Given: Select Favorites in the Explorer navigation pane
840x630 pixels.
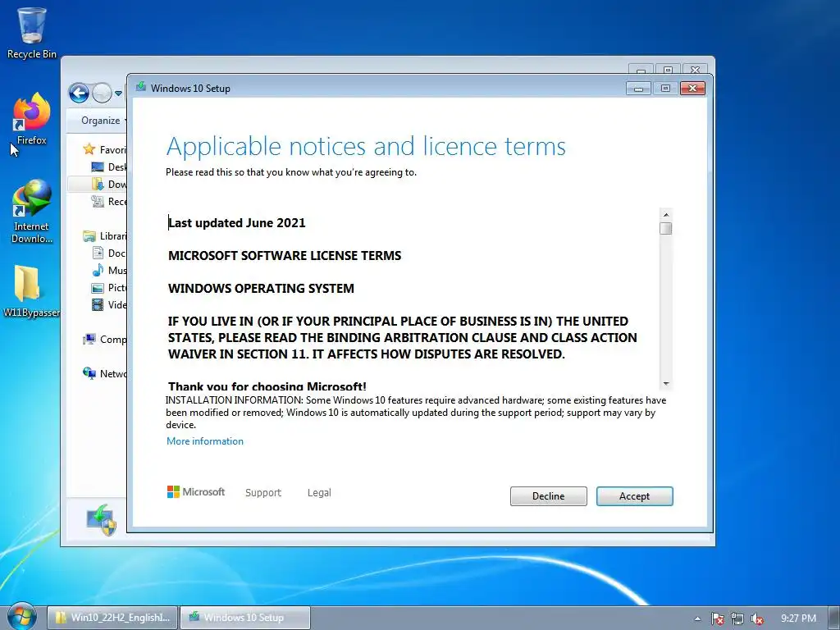Looking at the screenshot, I should coord(105,149).
